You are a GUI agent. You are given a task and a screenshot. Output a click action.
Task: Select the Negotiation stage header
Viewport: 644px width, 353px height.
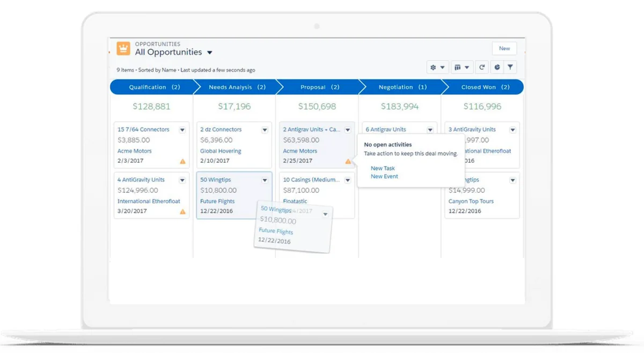pyautogui.click(x=402, y=87)
